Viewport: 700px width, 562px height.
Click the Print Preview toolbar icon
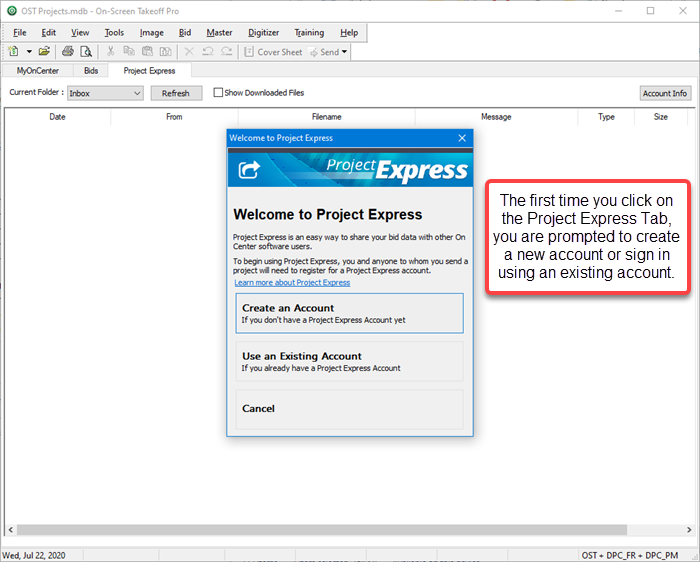pyautogui.click(x=86, y=51)
